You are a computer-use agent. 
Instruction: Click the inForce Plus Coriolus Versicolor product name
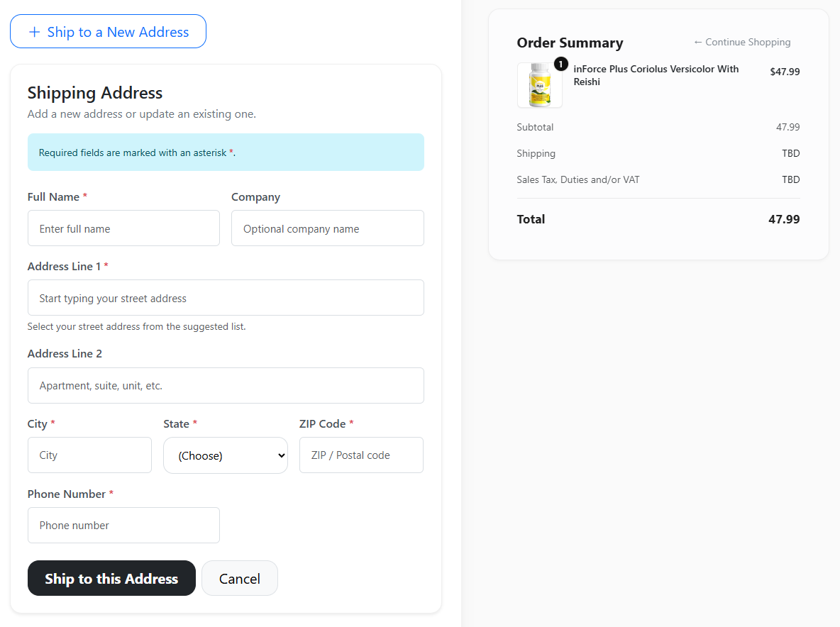pyautogui.click(x=656, y=75)
